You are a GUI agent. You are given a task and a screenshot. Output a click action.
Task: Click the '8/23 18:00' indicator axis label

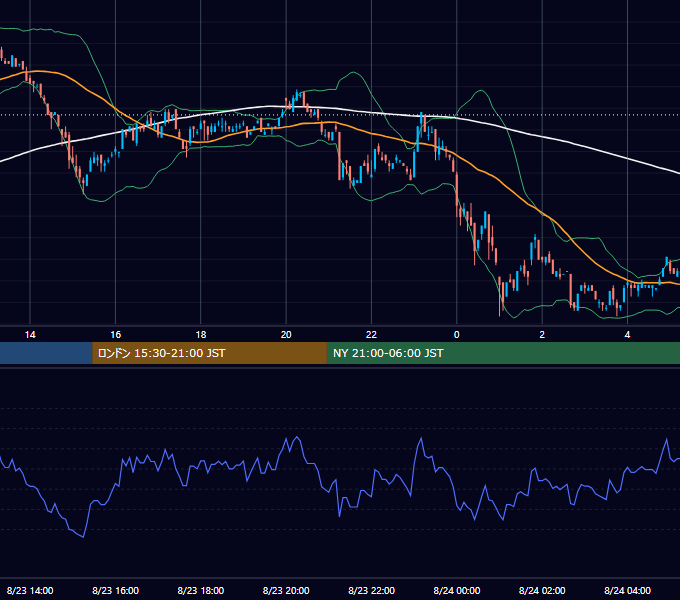pos(201,590)
